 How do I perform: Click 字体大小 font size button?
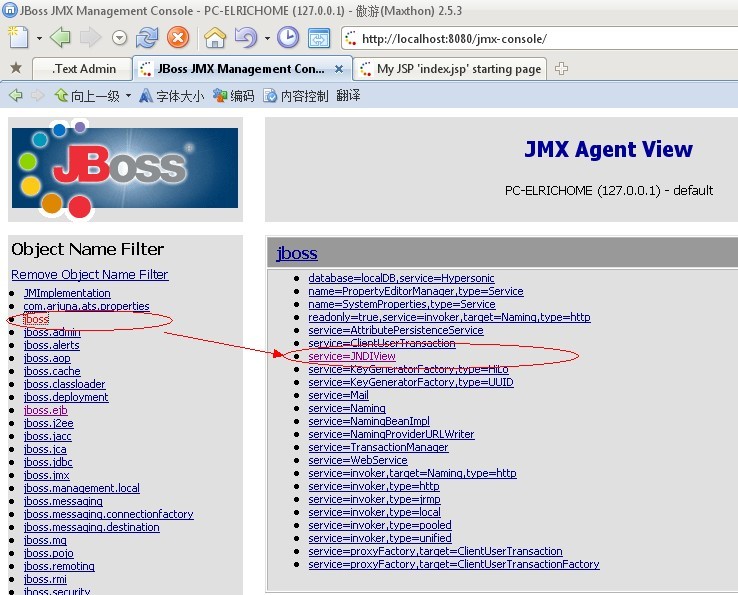171,96
